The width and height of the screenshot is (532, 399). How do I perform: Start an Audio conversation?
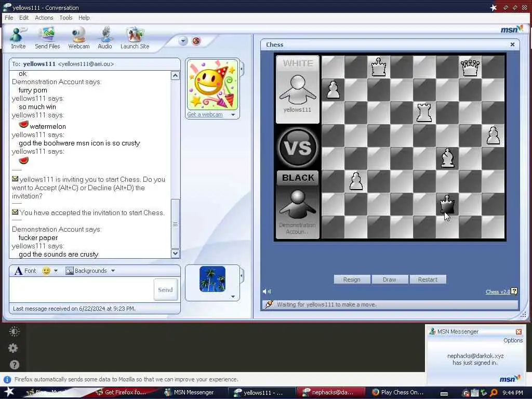[x=105, y=38]
